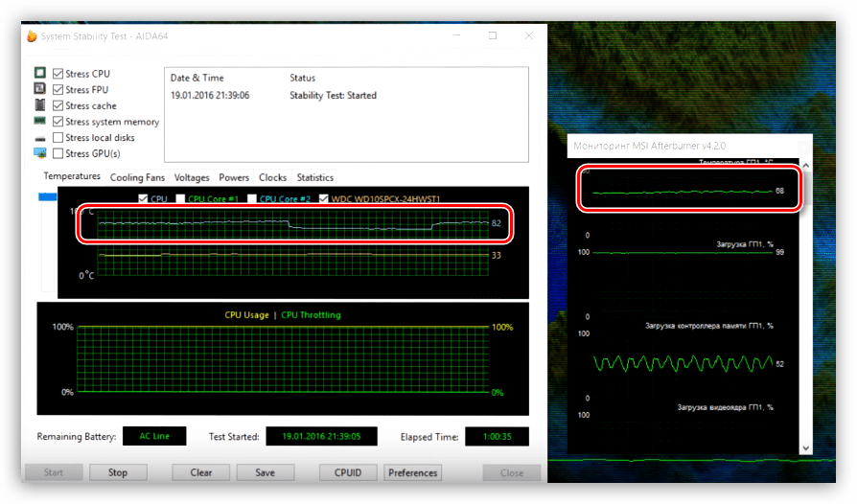Click the CPU chip icon beside Stress CPU

tap(40, 73)
